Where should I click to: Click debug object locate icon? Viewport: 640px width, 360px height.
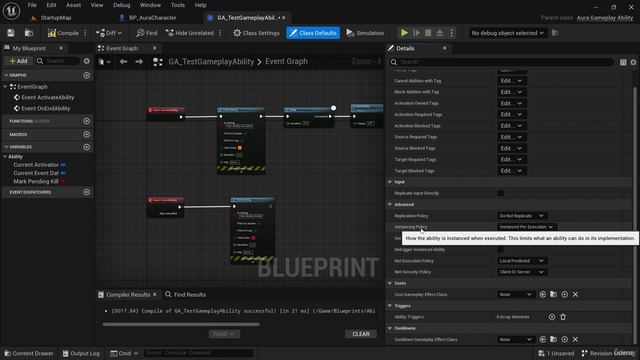(x=555, y=33)
